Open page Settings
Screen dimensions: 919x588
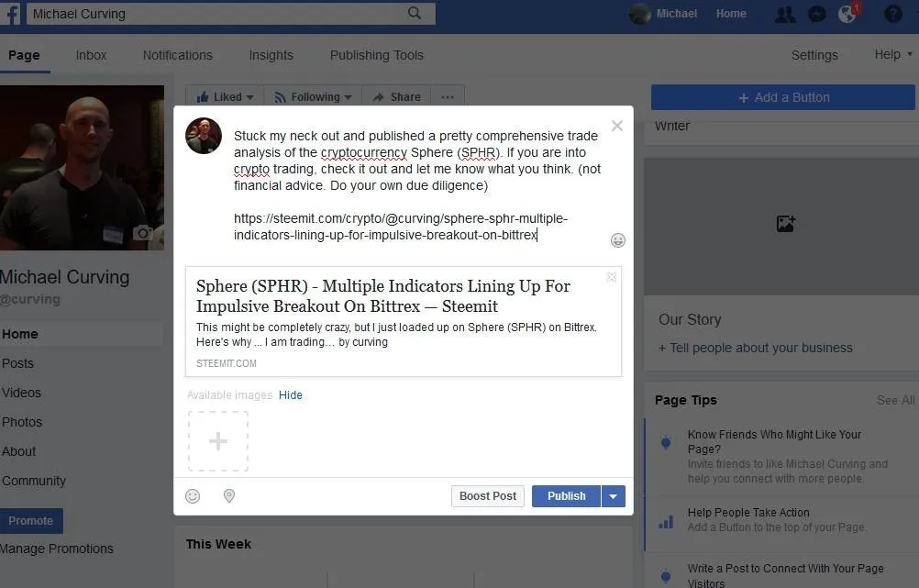pyautogui.click(x=814, y=55)
